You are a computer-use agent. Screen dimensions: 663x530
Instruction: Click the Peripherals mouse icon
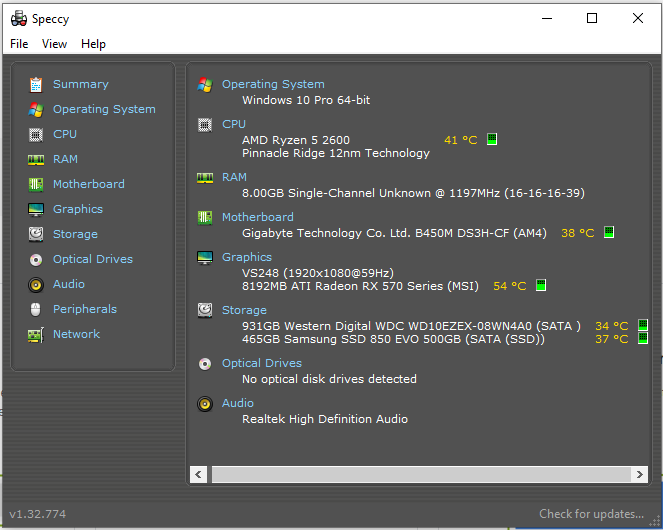[x=36, y=309]
